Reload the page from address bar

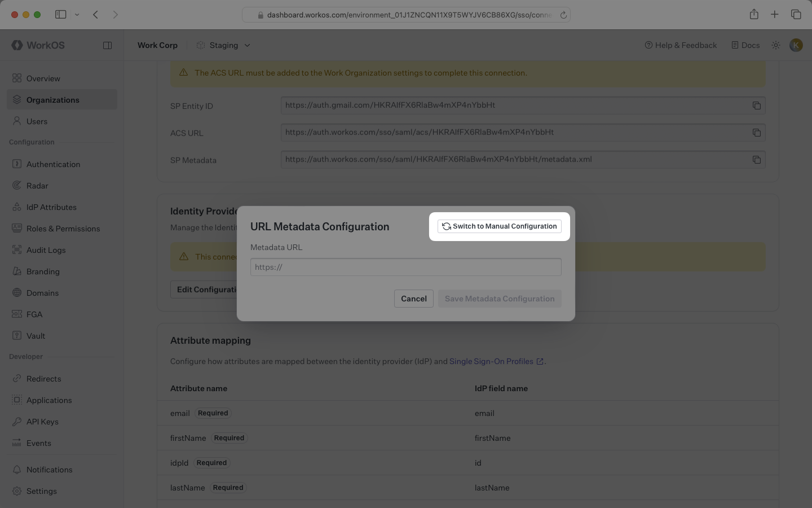point(563,15)
